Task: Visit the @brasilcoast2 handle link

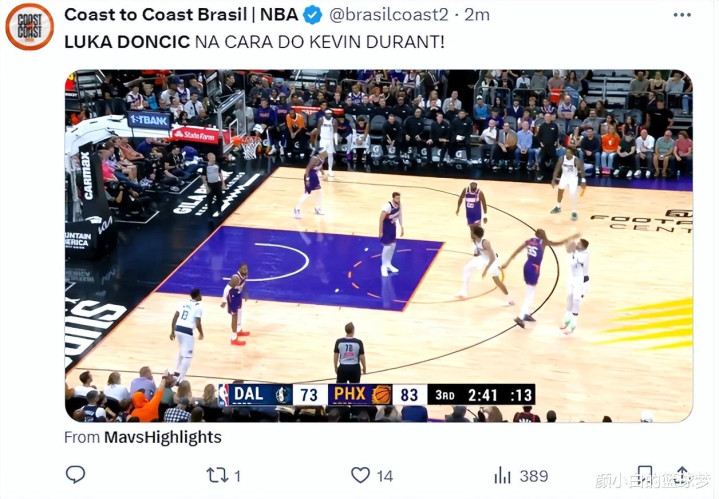Action: click(389, 15)
